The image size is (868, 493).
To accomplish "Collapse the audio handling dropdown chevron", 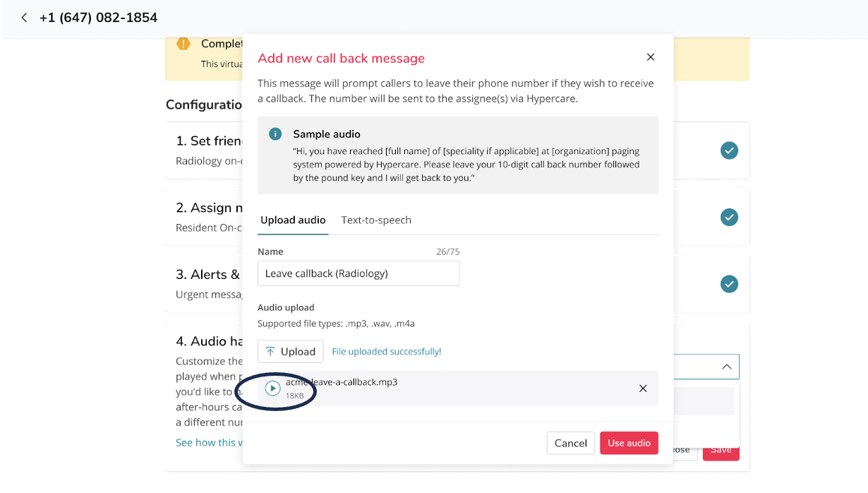I will [x=726, y=367].
